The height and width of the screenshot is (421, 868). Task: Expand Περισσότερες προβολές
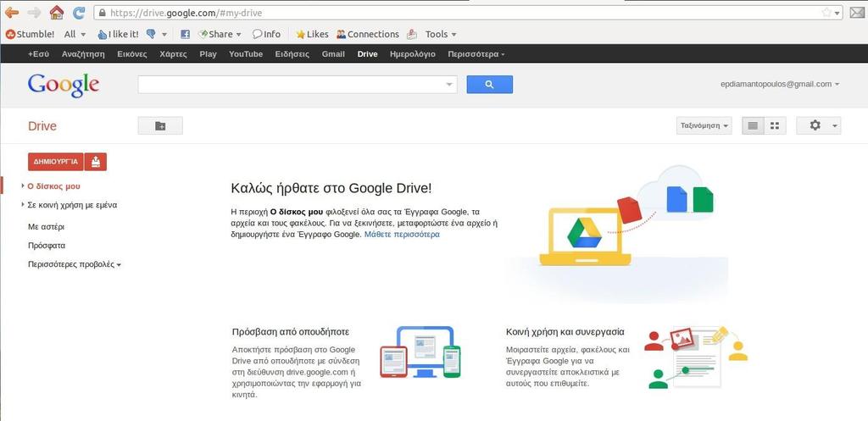coord(75,264)
